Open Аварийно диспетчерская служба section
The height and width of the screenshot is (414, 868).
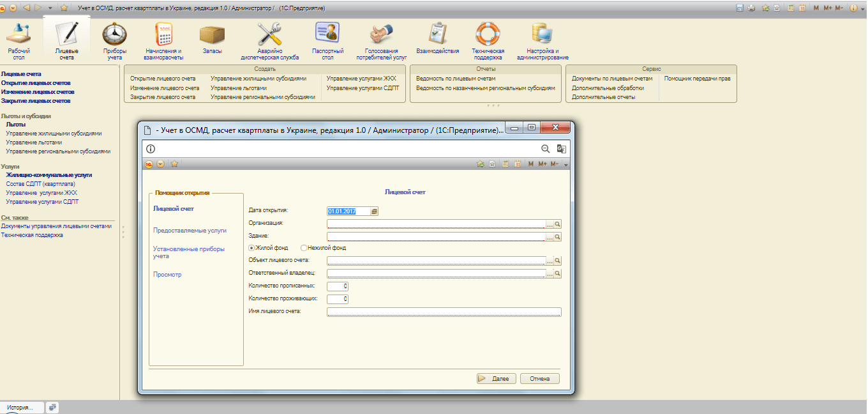270,41
